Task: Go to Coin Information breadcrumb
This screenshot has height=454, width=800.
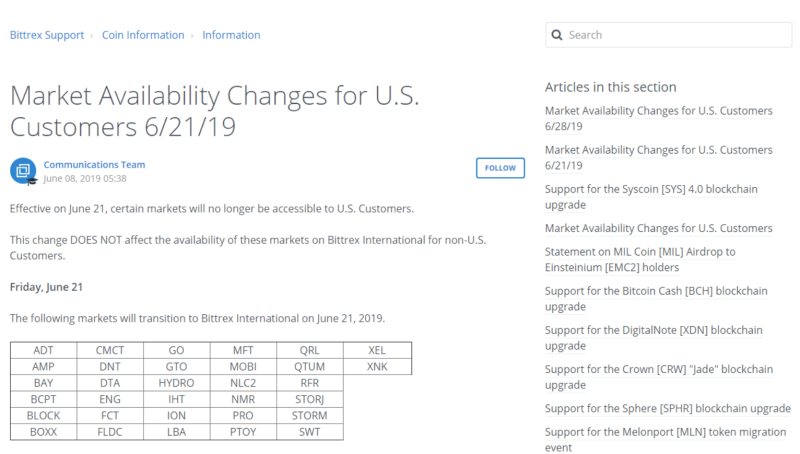Action: (x=143, y=35)
